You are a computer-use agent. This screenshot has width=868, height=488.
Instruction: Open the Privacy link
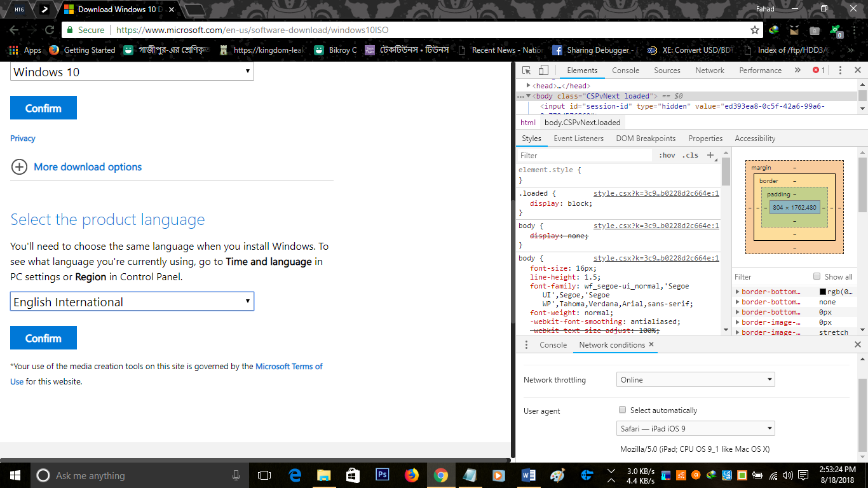pos(23,139)
